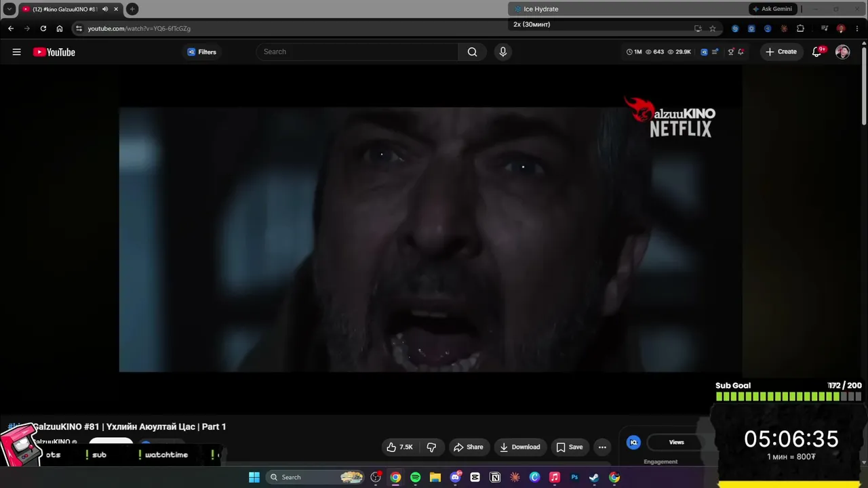Open the browser home page
The image size is (868, 488).
60,28
